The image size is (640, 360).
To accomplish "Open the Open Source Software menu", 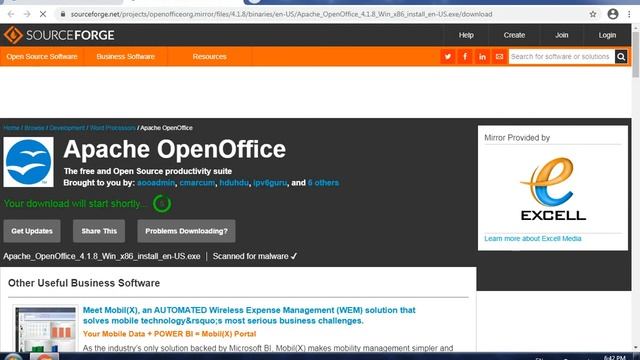I will (x=42, y=57).
